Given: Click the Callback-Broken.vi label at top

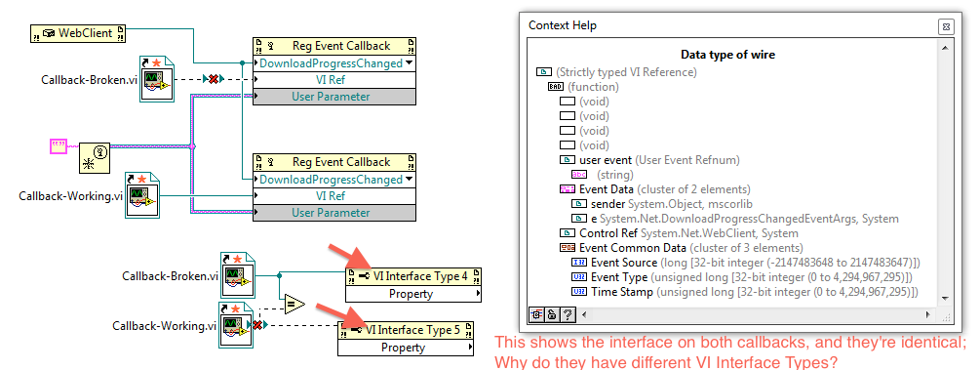Looking at the screenshot, I should click(x=90, y=80).
